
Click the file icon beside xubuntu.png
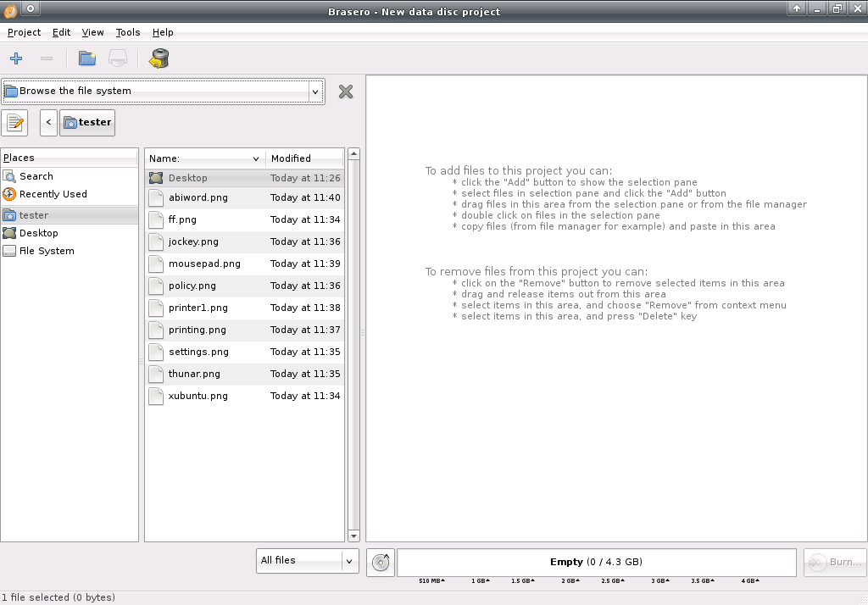pos(156,397)
